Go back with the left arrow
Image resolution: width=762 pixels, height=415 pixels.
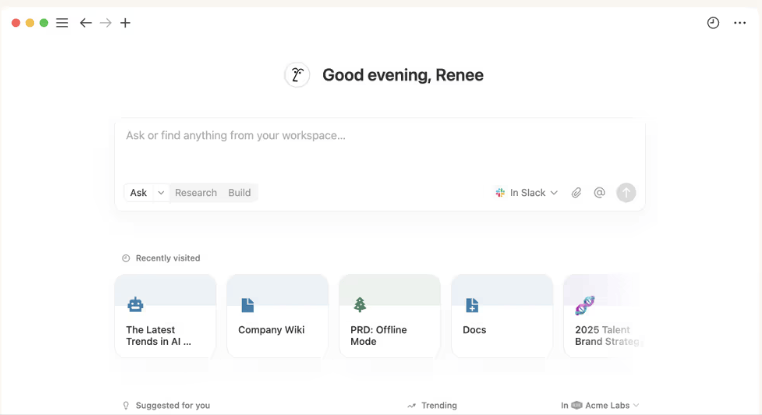click(x=86, y=23)
